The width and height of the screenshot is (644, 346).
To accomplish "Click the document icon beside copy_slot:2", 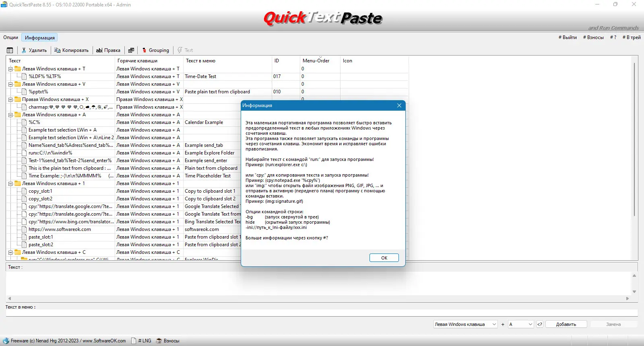I will tap(24, 199).
